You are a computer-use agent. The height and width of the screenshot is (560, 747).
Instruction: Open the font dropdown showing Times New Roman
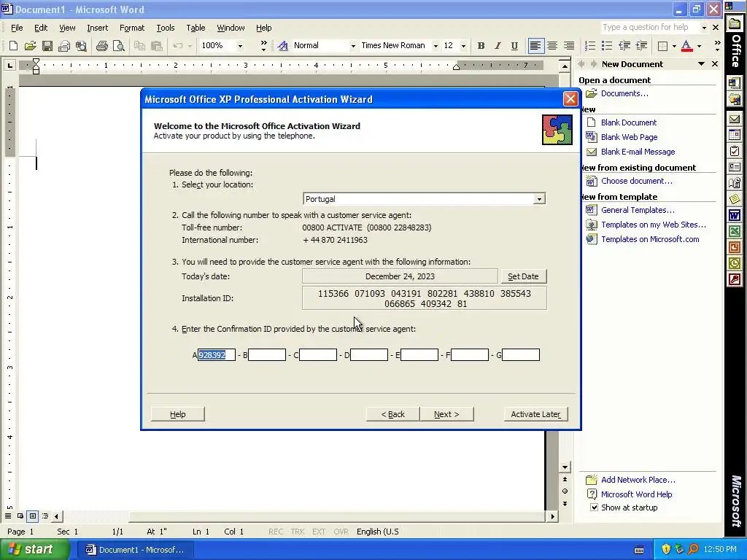click(x=435, y=46)
